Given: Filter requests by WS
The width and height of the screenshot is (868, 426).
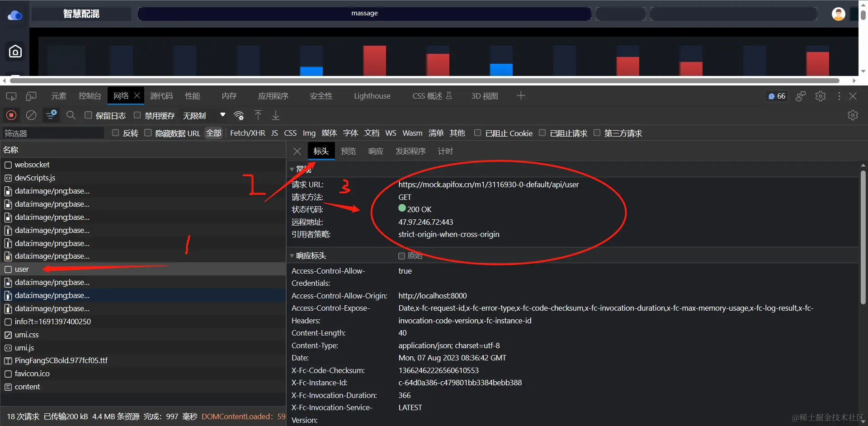Looking at the screenshot, I should (391, 133).
